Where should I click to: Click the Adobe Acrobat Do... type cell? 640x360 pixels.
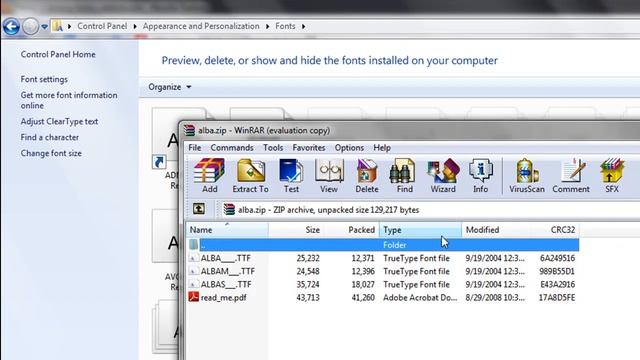pyautogui.click(x=420, y=298)
